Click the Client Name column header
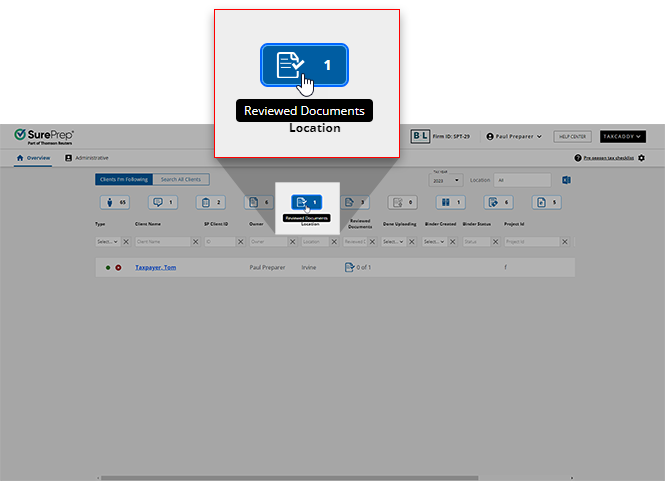This screenshot has height=481, width=665. (148, 224)
